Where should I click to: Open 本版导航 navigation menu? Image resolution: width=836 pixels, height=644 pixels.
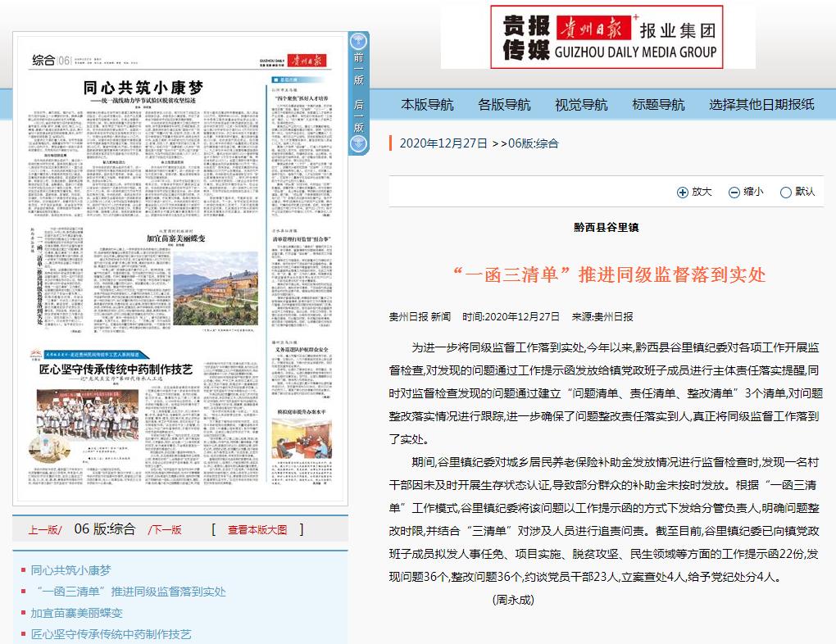pyautogui.click(x=426, y=104)
